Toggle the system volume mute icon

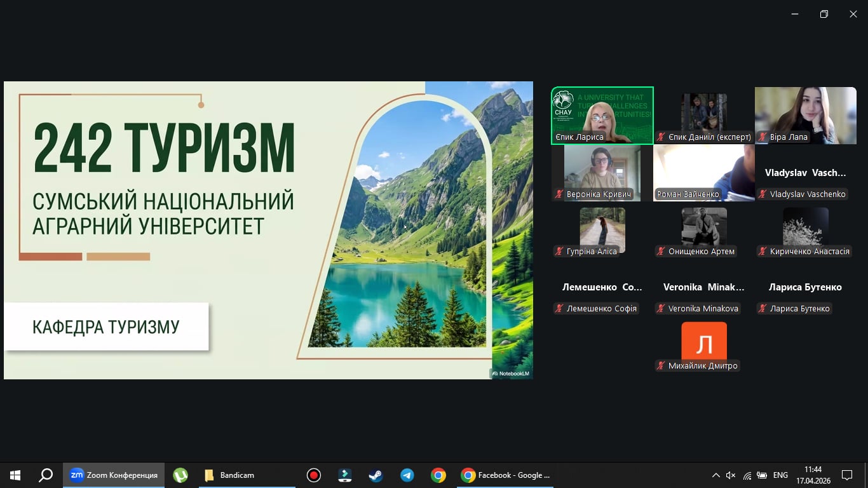(731, 475)
